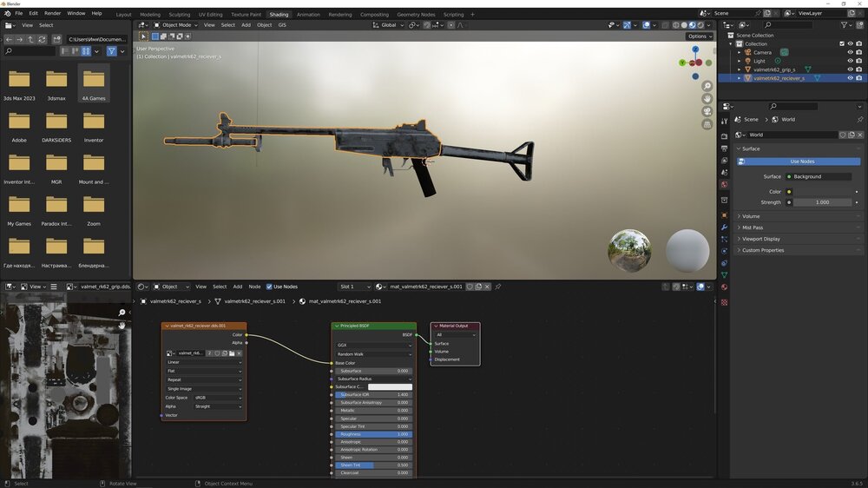Viewport: 868px width, 488px height.
Task: Open the 4A Games folder thumbnail
Action: [94, 80]
